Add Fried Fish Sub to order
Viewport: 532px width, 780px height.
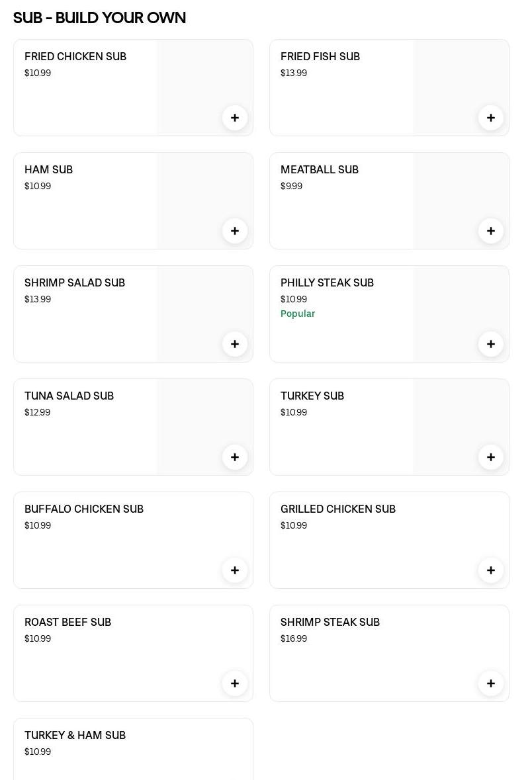[x=491, y=118]
